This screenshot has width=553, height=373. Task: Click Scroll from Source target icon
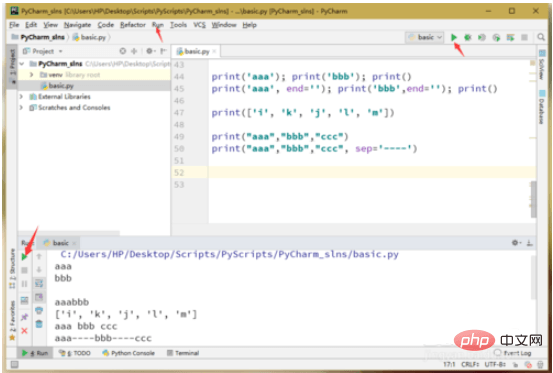123,51
